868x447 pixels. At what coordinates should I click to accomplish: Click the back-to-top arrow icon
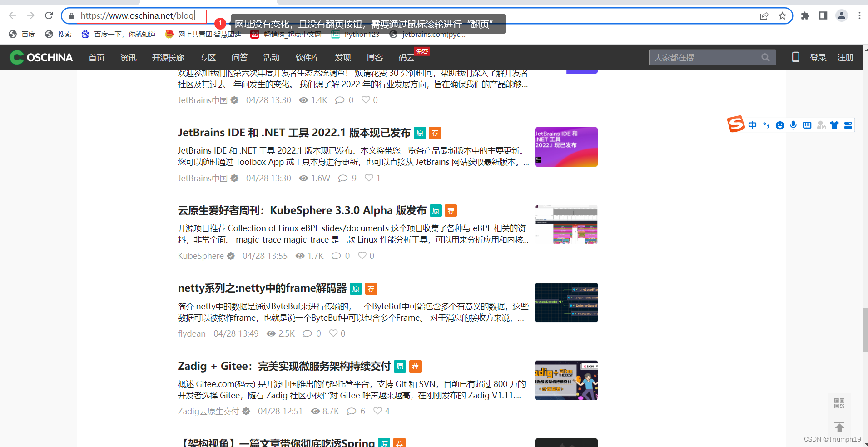pos(839,427)
